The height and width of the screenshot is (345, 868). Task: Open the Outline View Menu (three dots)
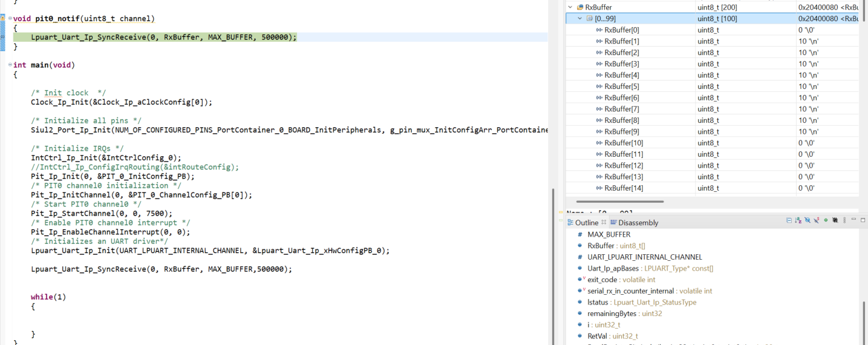click(844, 220)
